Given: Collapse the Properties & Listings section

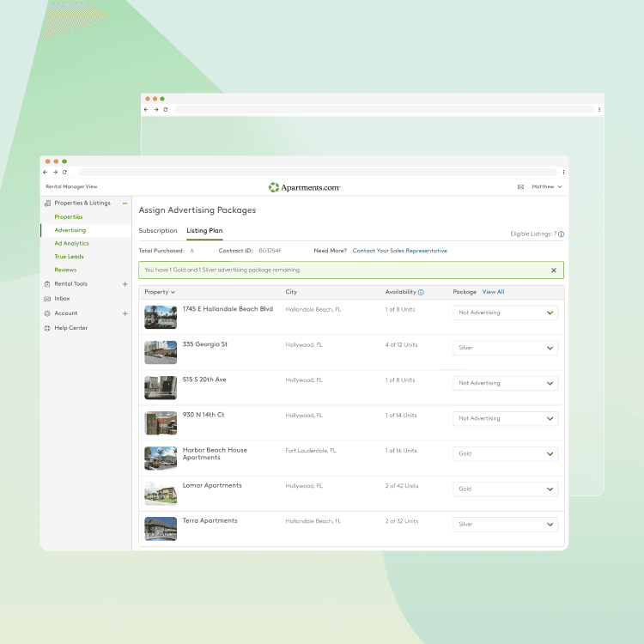Looking at the screenshot, I should coord(125,204).
